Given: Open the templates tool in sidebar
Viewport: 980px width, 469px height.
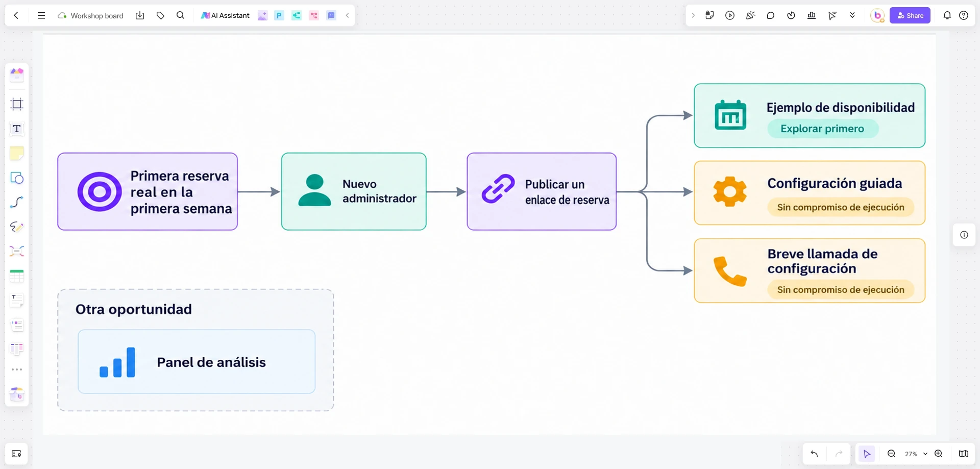Looking at the screenshot, I should [x=17, y=75].
